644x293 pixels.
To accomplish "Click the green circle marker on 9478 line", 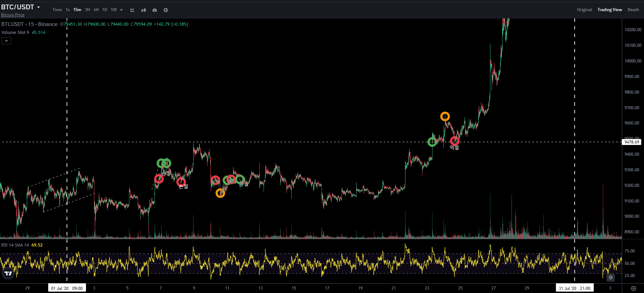I will pos(432,142).
